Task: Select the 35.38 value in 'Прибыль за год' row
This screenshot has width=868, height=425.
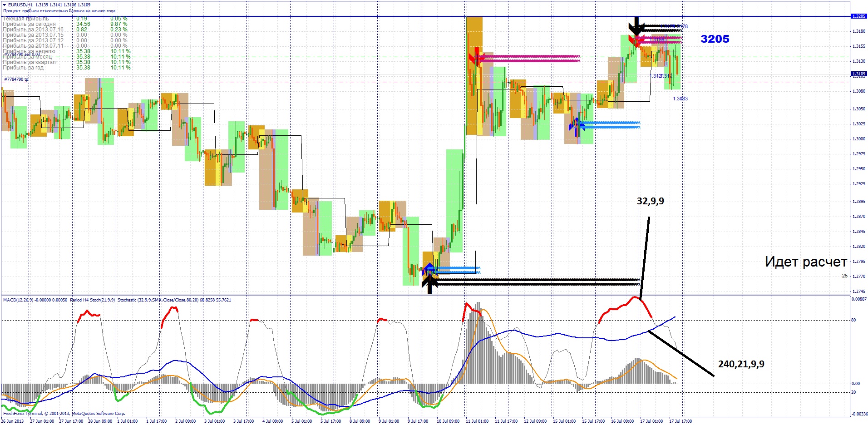Action: [83, 68]
